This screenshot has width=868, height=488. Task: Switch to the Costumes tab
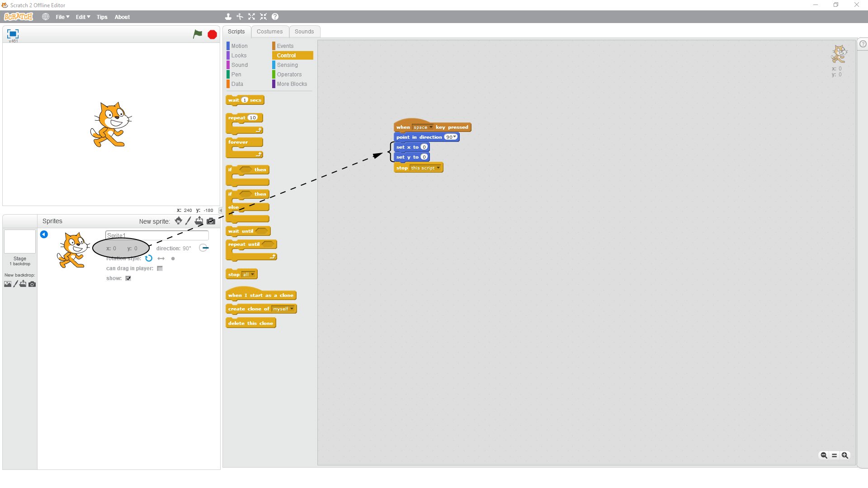[269, 32]
